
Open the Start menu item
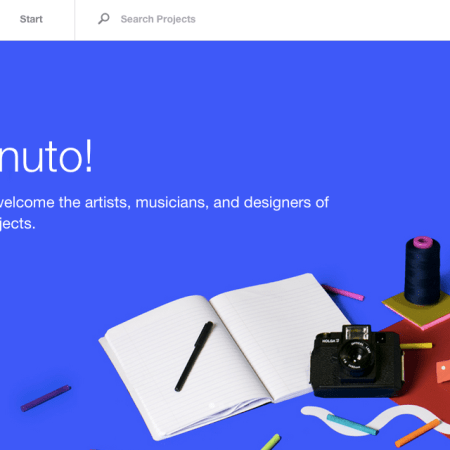pyautogui.click(x=31, y=19)
